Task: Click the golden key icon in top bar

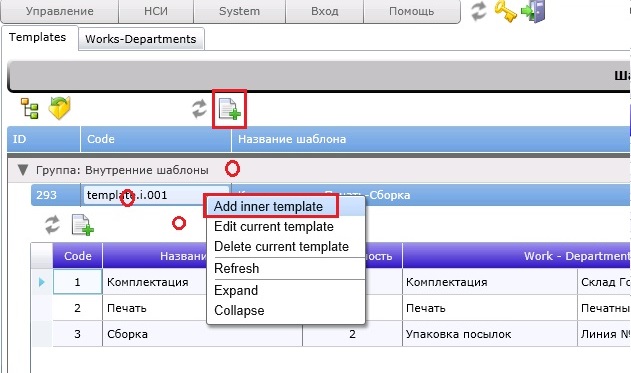Action: tap(505, 11)
